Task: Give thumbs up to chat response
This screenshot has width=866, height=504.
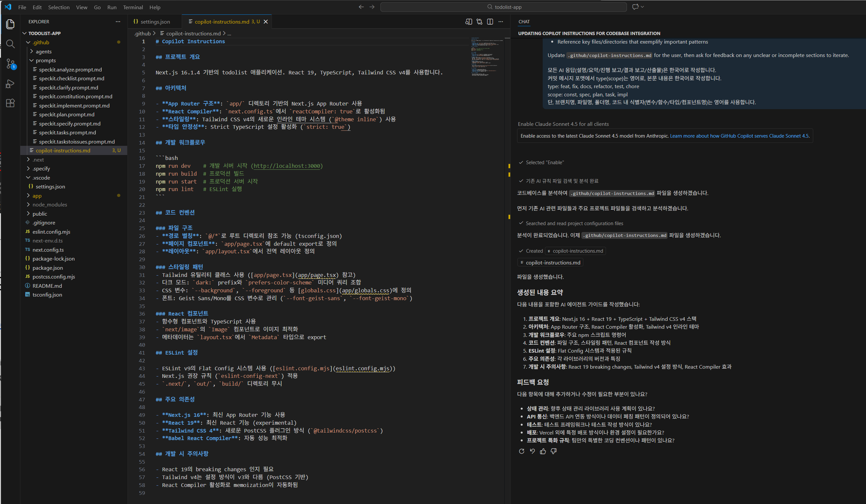Action: tap(543, 451)
